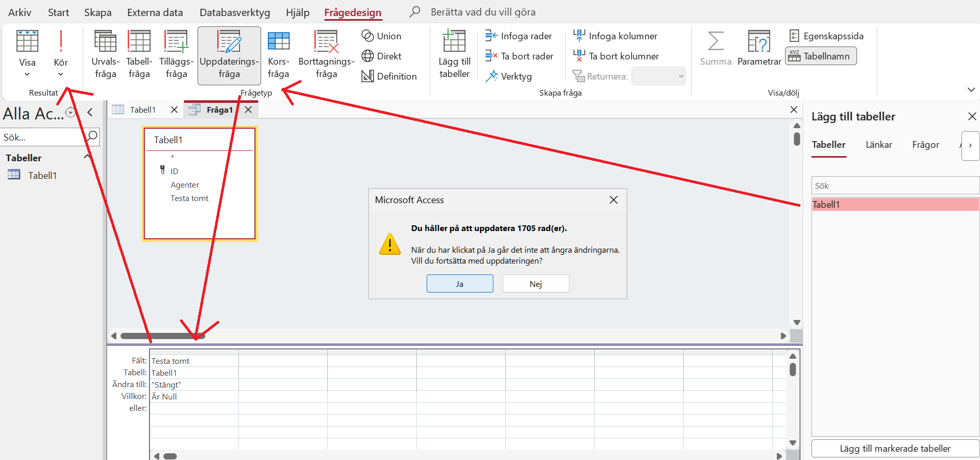This screenshot has height=460, width=980.
Task: Choose Direkt pass-through query
Action: (x=382, y=56)
